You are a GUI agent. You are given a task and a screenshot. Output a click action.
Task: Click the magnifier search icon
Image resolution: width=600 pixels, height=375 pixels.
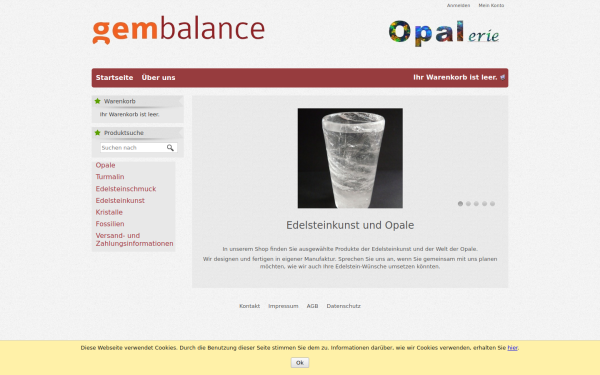170,148
